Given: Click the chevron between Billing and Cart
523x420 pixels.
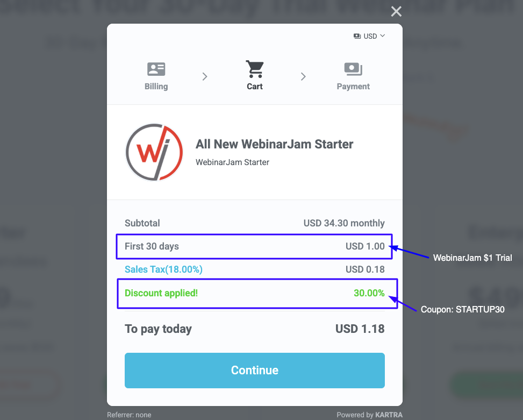Looking at the screenshot, I should point(205,77).
